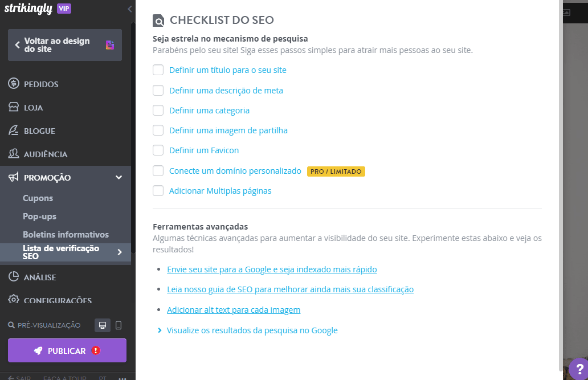Viewport: 588px width, 380px height.
Task: Switch preview to mobile phone icon
Action: click(120, 325)
